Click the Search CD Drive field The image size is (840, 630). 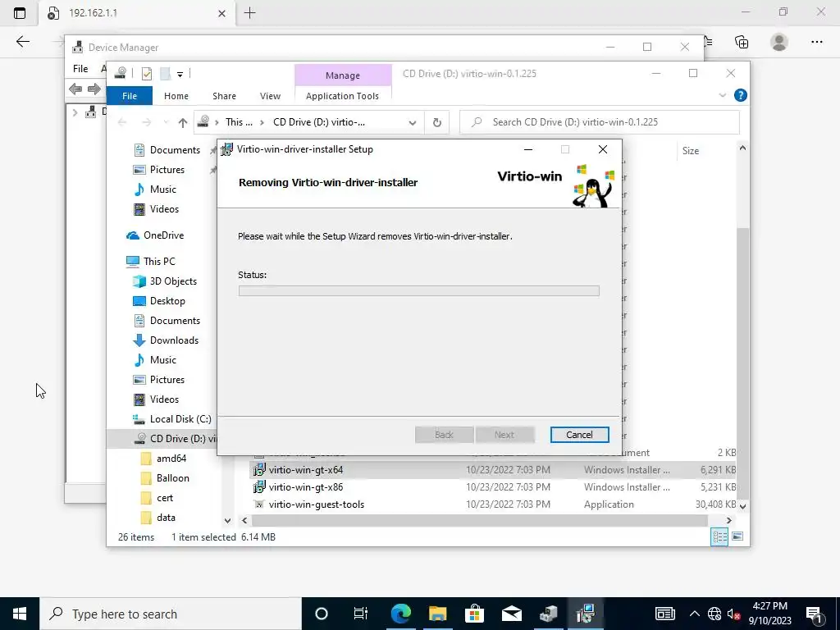tap(600, 122)
